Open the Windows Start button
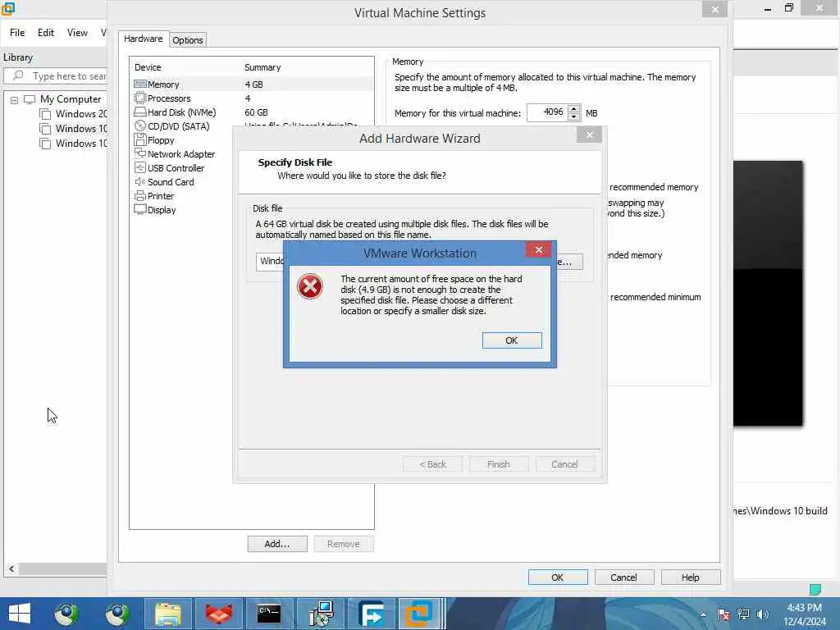This screenshot has width=840, height=630. [20, 614]
